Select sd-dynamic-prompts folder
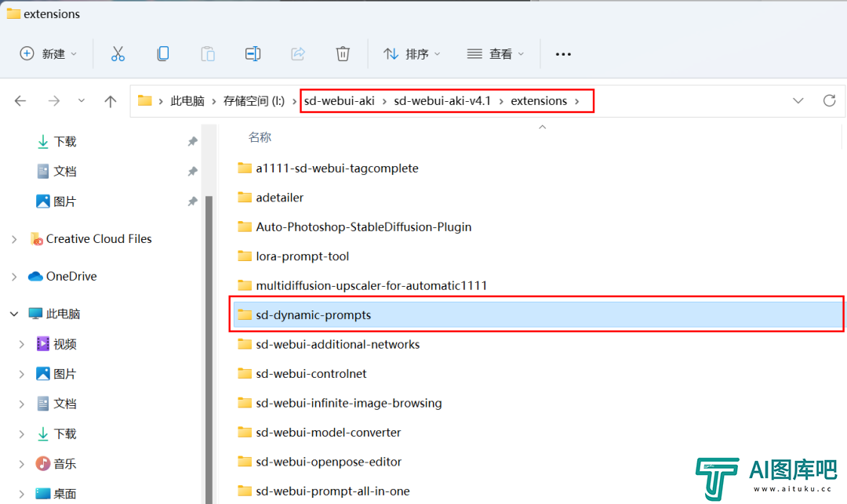The height and width of the screenshot is (504, 847). click(537, 314)
